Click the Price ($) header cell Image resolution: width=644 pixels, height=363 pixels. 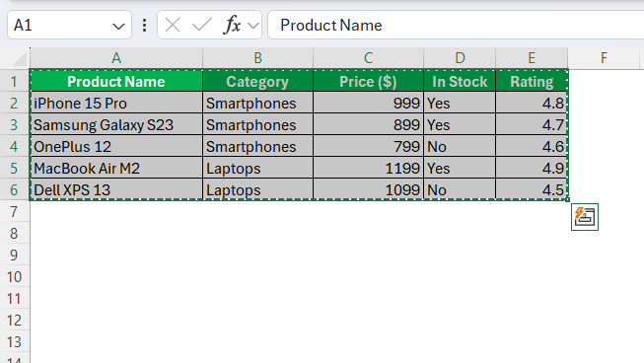[x=369, y=81]
